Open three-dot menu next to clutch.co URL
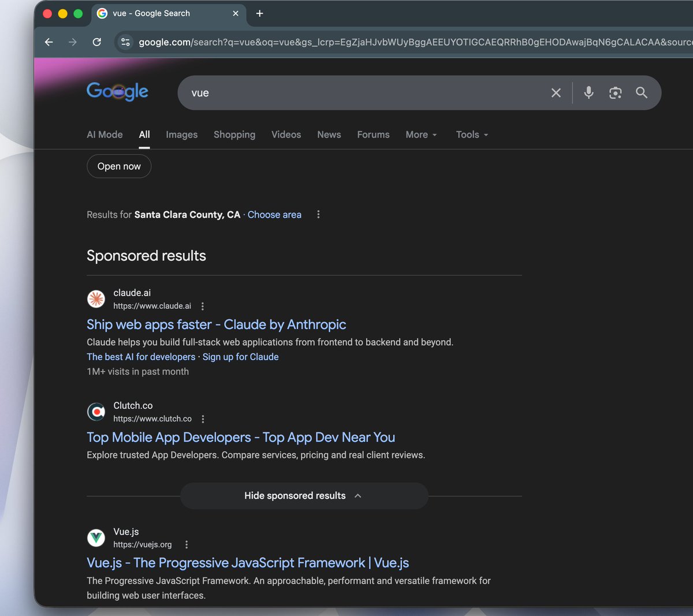This screenshot has width=693, height=616. tap(203, 419)
